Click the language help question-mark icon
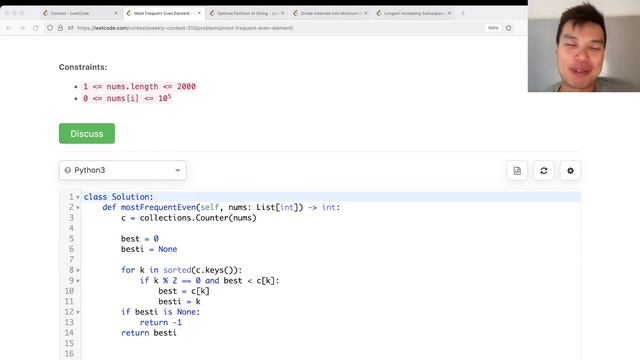Screen dimensions: 640x360 [x=68, y=170]
